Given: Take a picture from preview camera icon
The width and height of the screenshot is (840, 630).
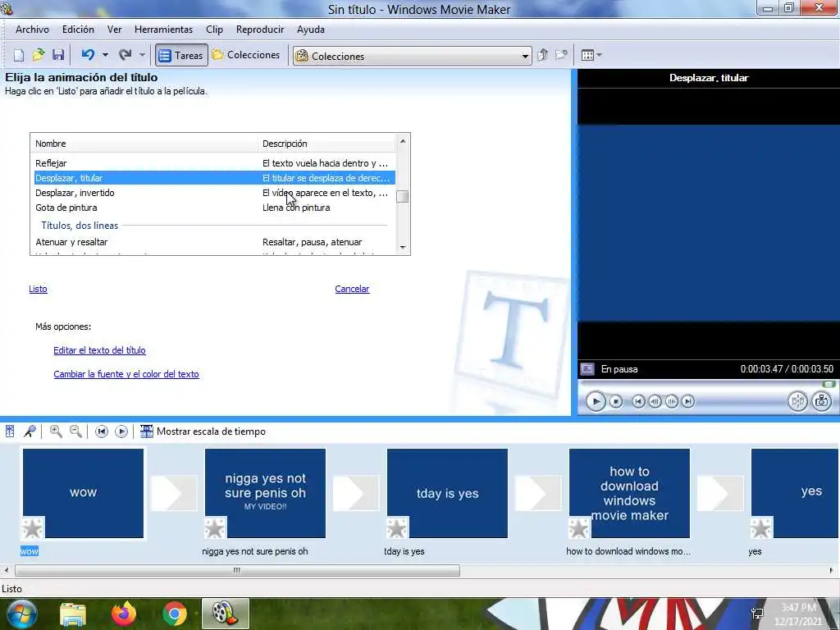Looking at the screenshot, I should 822,401.
